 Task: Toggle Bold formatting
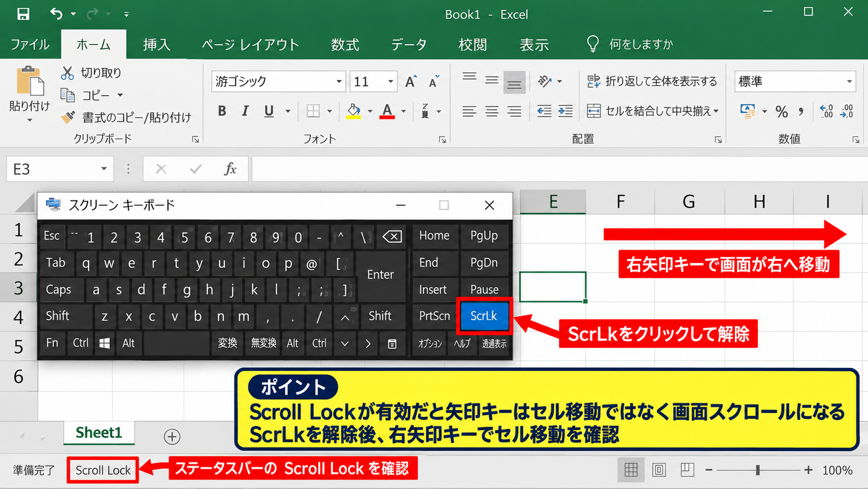click(222, 111)
